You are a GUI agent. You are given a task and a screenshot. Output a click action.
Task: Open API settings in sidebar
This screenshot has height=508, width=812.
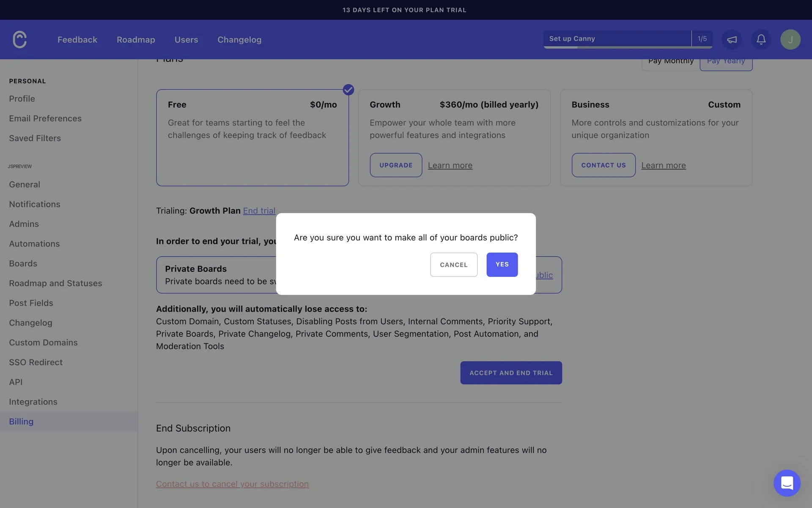click(16, 382)
